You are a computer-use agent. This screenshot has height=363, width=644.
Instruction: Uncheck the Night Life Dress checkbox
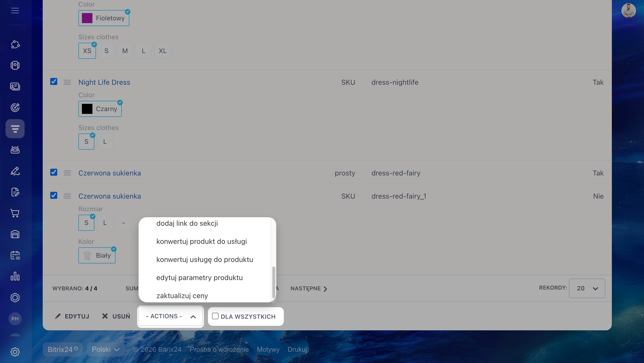point(54,82)
